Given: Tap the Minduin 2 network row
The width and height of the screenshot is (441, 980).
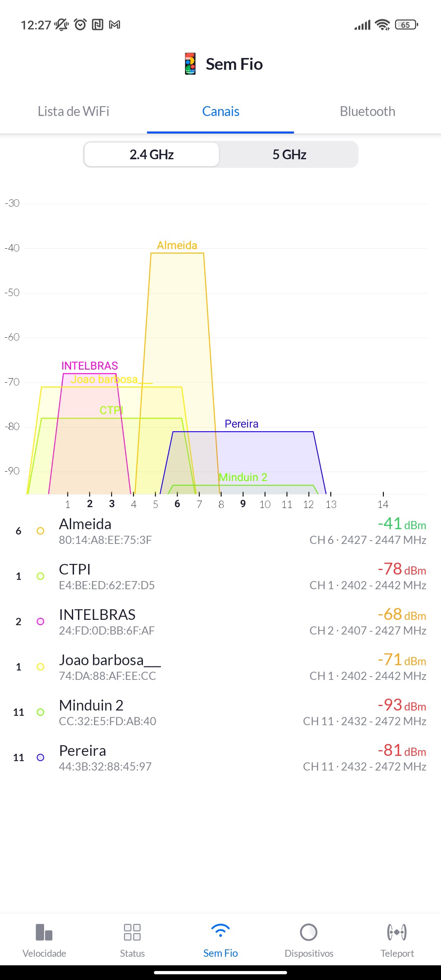Looking at the screenshot, I should tap(220, 712).
